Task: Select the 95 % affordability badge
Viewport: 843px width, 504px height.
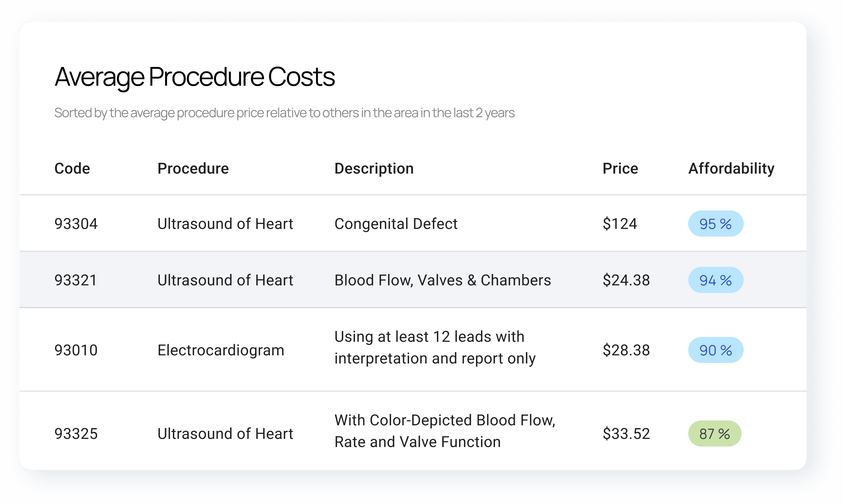Action: [x=716, y=224]
